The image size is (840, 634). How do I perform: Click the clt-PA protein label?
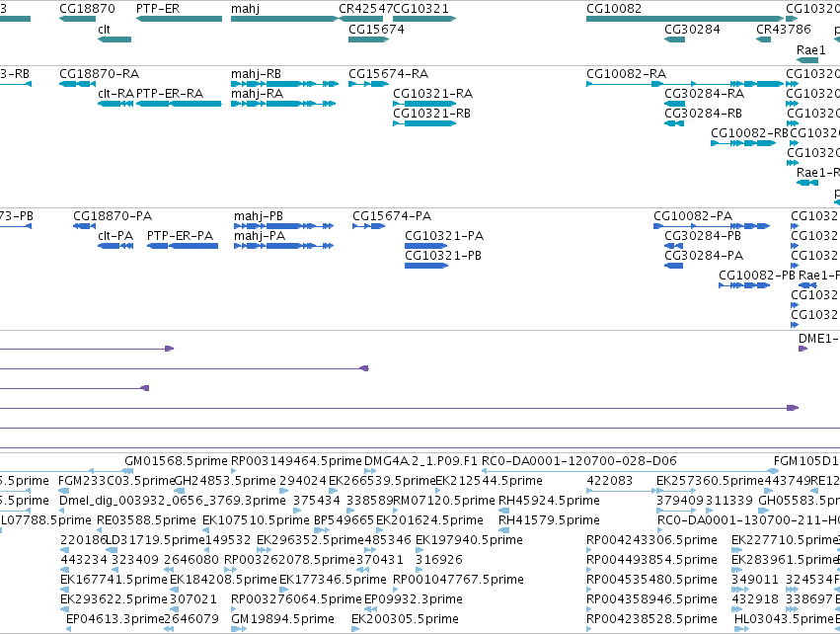115,236
